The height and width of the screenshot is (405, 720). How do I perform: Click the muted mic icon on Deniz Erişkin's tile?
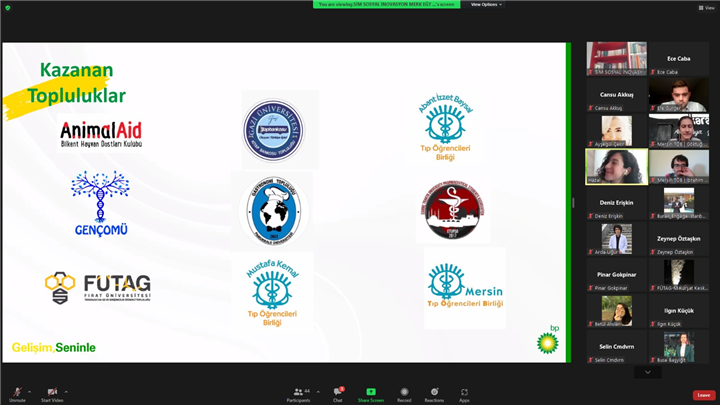[591, 216]
